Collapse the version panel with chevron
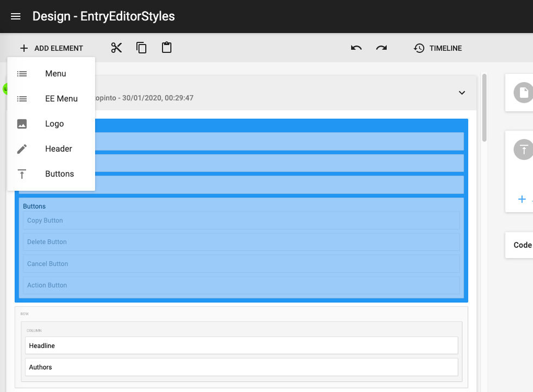 pyautogui.click(x=462, y=93)
